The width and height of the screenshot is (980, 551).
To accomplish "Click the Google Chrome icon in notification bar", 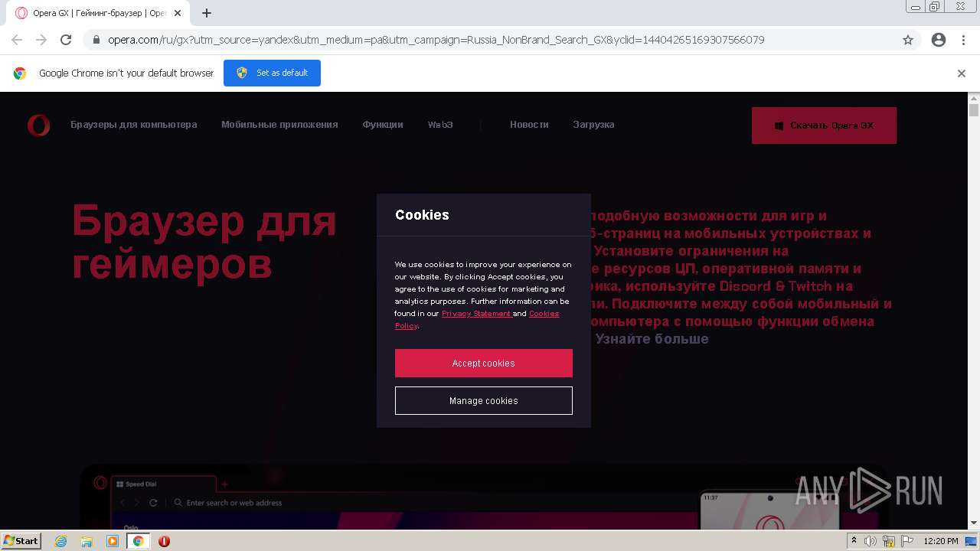I will pyautogui.click(x=20, y=73).
